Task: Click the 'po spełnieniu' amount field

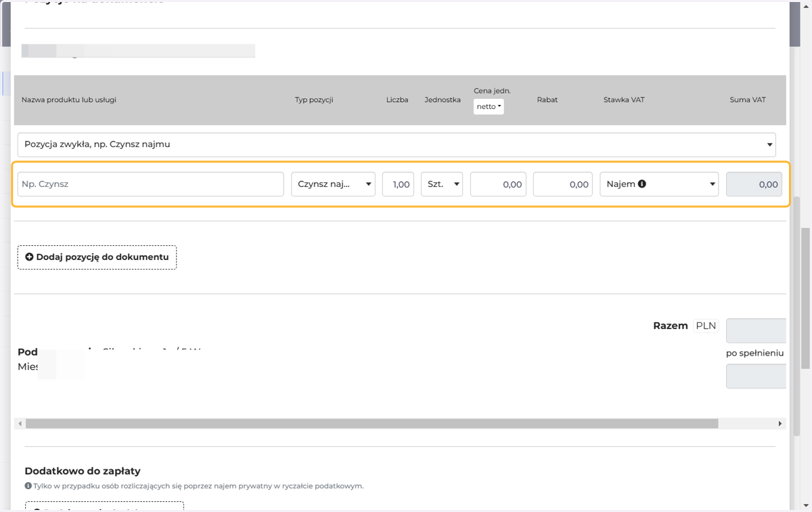Action: (756, 377)
